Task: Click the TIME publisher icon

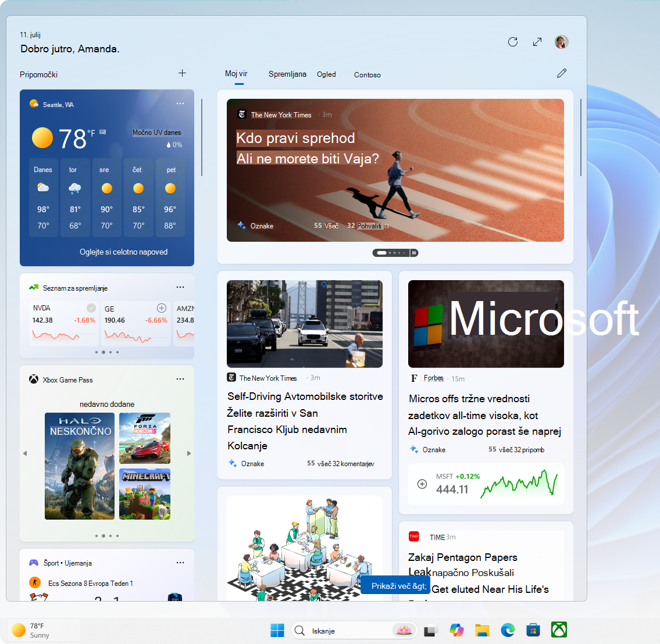Action: 414,536
